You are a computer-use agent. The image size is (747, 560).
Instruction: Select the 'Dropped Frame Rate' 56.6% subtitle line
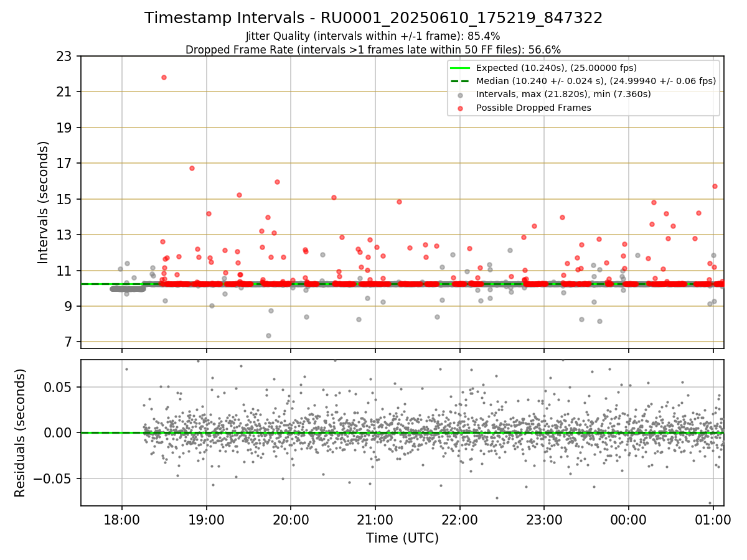374,50
